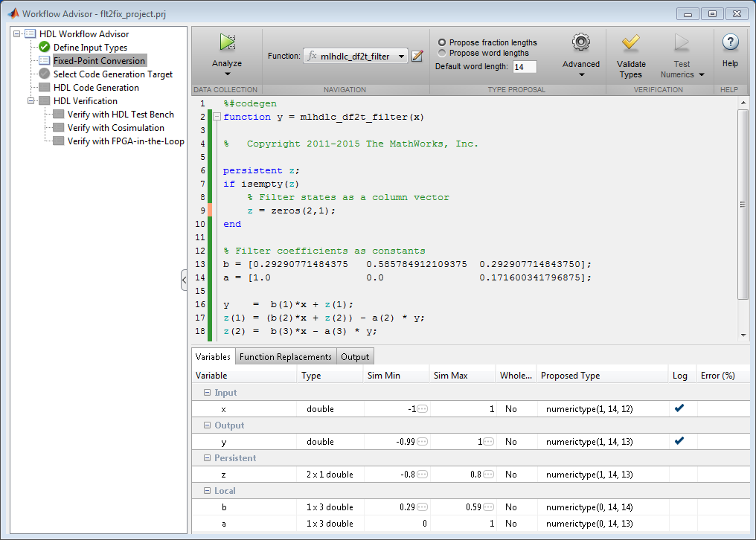Toggle Log checkbox for variable x
Viewport: 756px width, 540px height.
pos(679,408)
